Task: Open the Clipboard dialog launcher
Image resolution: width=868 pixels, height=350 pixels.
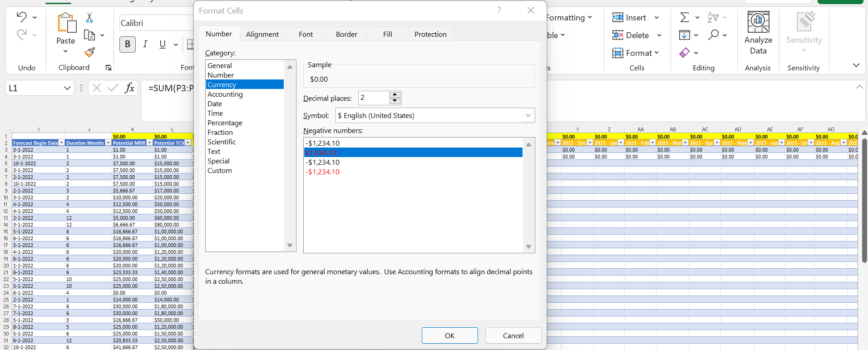Action: tap(108, 68)
